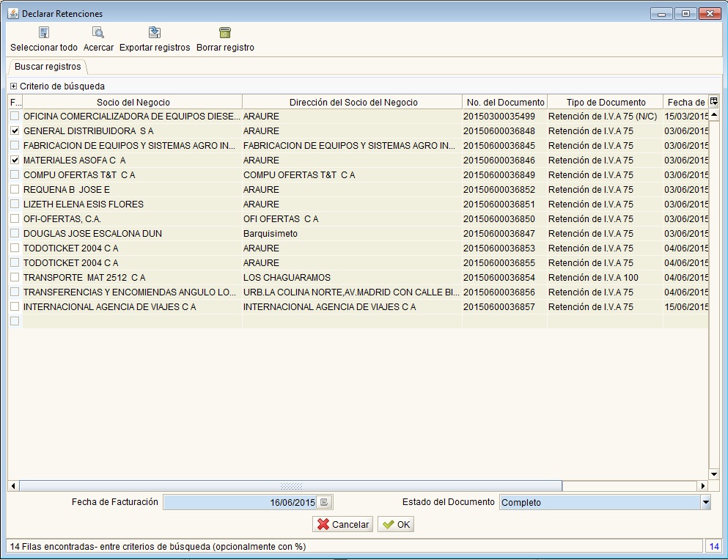Click the Borrar registro trash icon
This screenshot has width=728, height=560.
click(x=225, y=33)
